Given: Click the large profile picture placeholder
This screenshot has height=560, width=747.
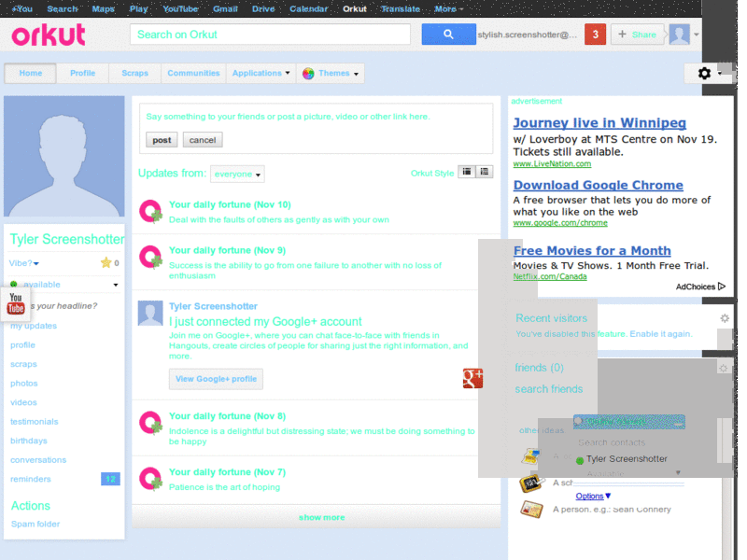Looking at the screenshot, I should [x=64, y=156].
